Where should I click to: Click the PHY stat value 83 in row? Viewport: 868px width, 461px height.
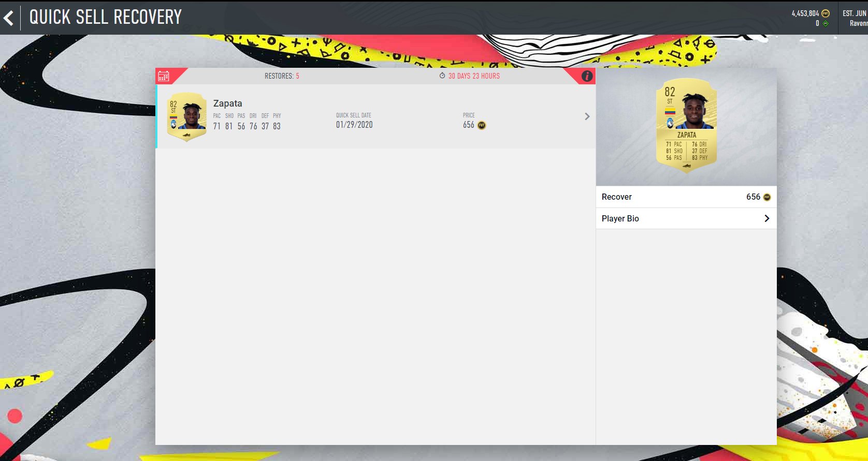277,126
